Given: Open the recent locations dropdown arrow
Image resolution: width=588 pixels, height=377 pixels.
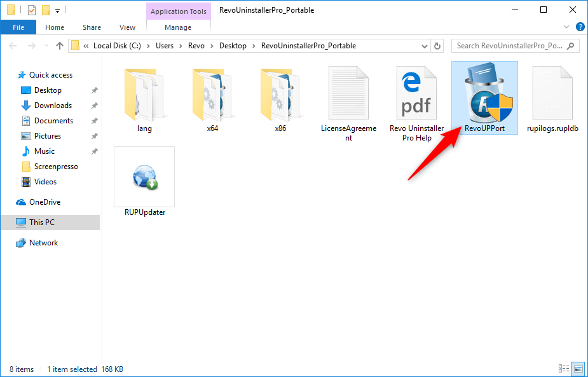Looking at the screenshot, I should tap(46, 46).
